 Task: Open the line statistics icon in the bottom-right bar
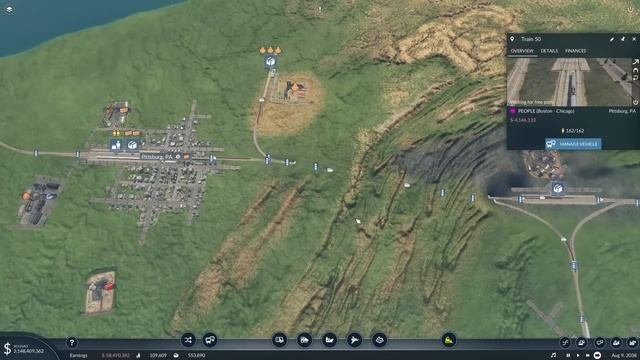tap(565, 342)
